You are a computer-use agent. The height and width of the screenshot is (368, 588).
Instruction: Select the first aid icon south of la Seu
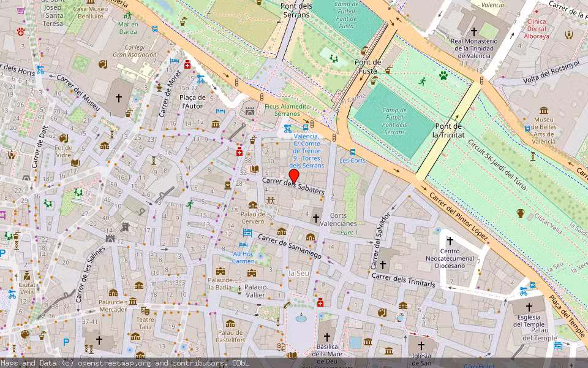click(x=320, y=303)
